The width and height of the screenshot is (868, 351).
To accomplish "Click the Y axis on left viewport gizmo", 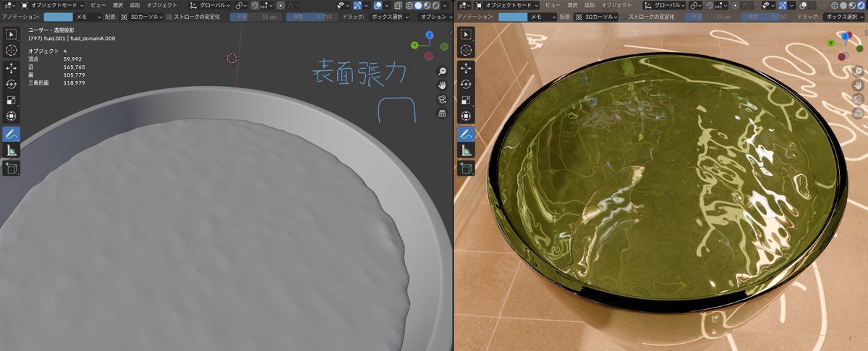I will pyautogui.click(x=414, y=45).
